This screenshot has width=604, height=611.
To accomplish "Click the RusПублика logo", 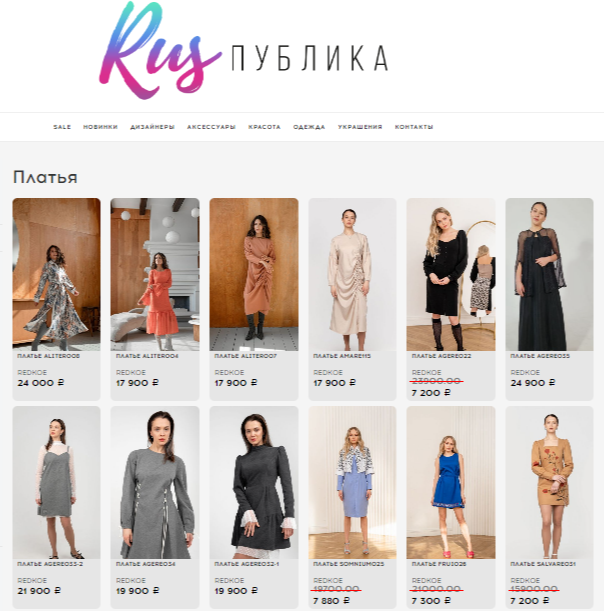I will click(x=244, y=51).
